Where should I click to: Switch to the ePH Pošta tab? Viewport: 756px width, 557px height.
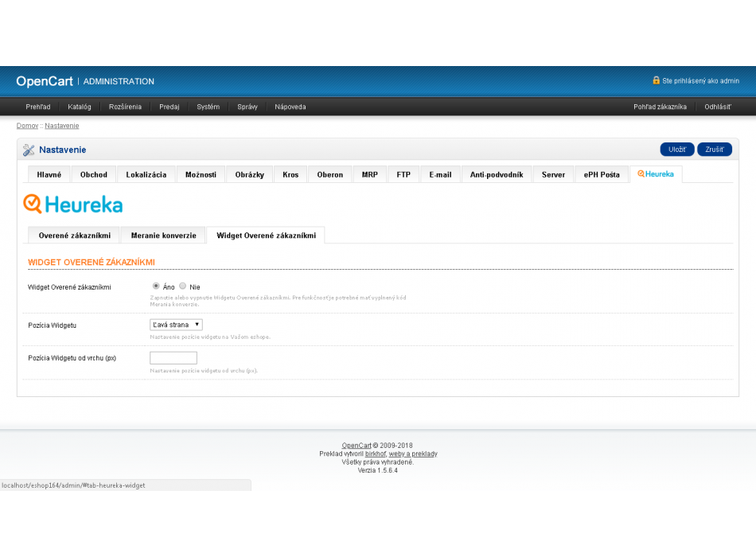[x=602, y=174]
